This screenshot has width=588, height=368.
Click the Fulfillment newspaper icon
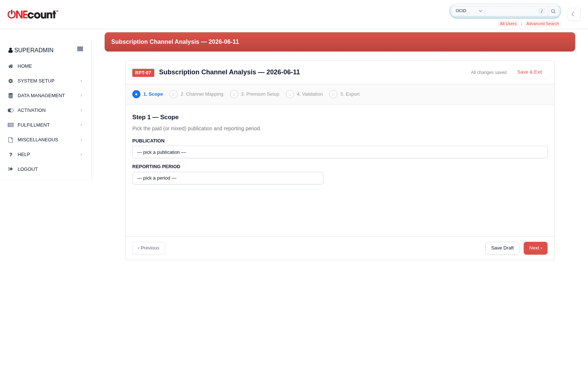point(11,125)
